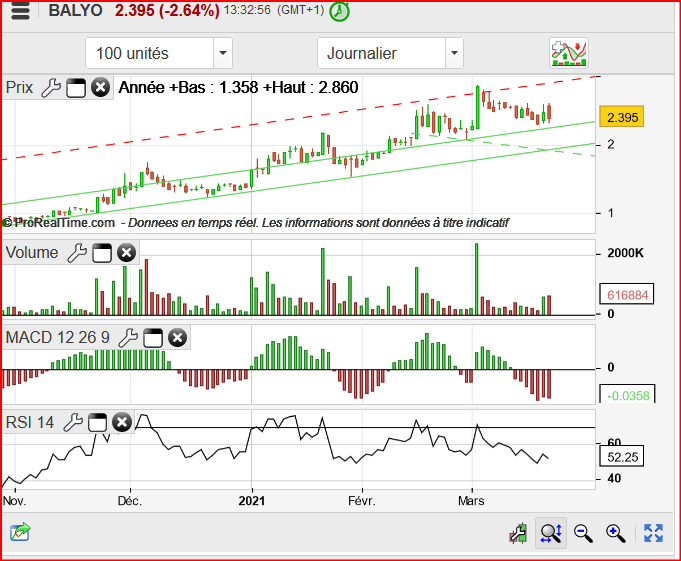681x561 pixels.
Task: Open the add indicators chart icon
Action: 569,53
